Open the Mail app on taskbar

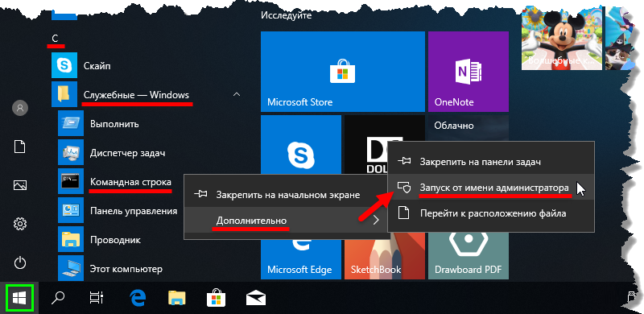coord(256,298)
